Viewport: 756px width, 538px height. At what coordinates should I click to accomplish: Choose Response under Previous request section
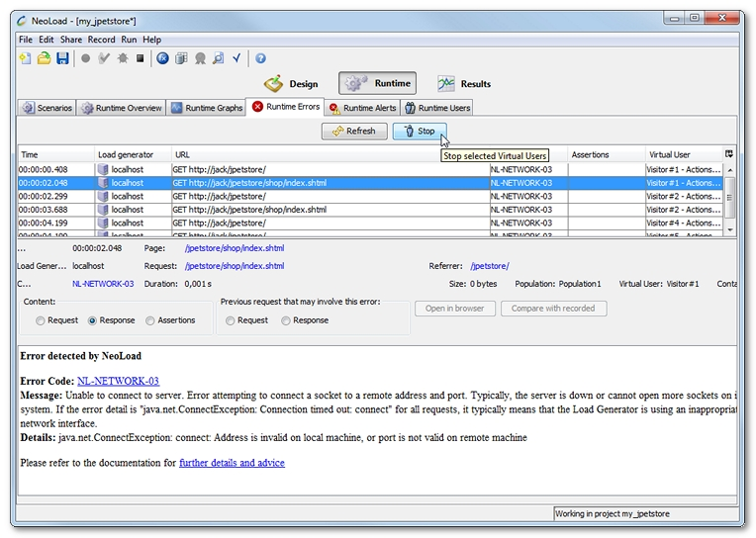pyautogui.click(x=286, y=320)
